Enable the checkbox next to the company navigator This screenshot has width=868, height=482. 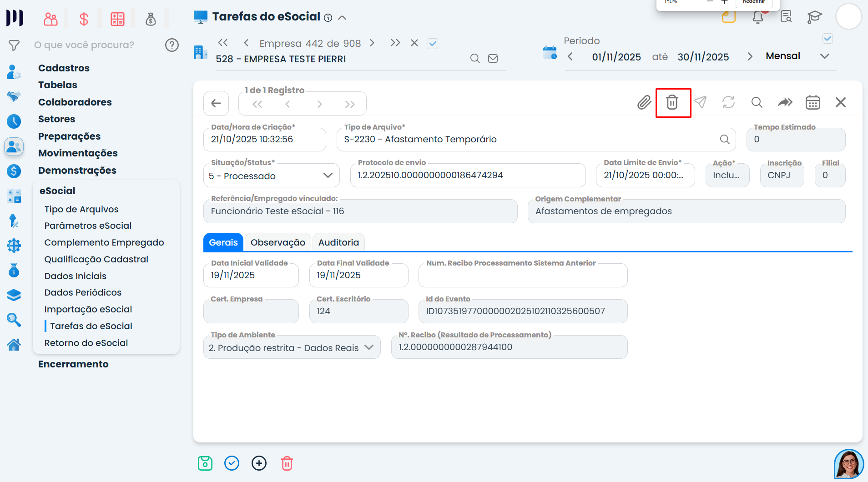(433, 43)
